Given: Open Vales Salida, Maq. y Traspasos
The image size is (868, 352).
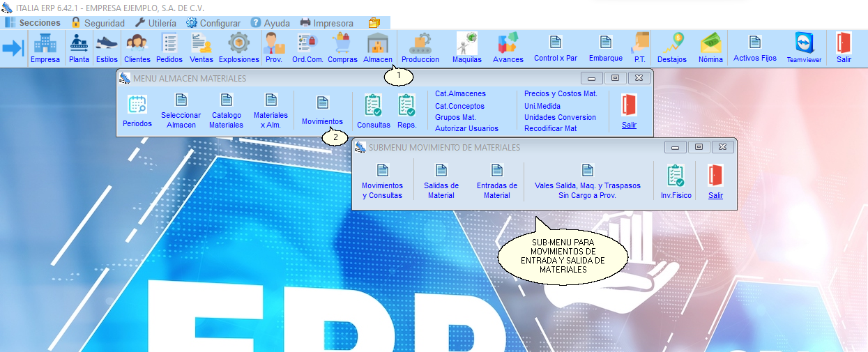Looking at the screenshot, I should click(x=587, y=181).
